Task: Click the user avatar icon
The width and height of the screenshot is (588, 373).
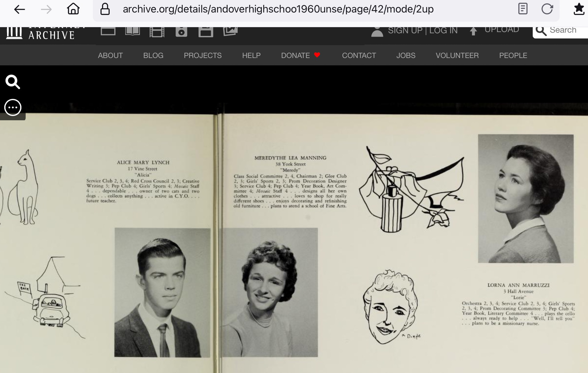Action: tap(377, 32)
